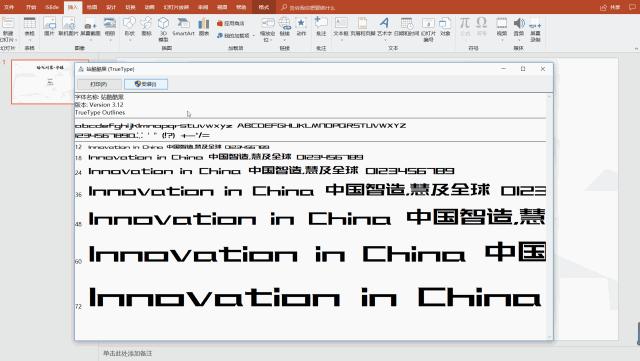Screen dimensions: 640x361
Task: Open the Store (应用商店) add-in button
Action: (x=231, y=23)
